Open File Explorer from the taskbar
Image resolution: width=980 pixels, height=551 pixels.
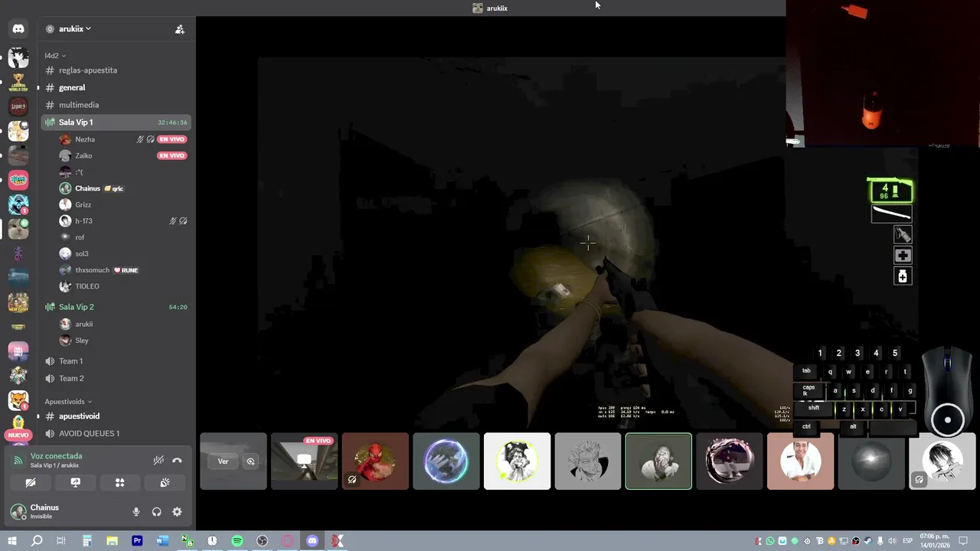pyautogui.click(x=112, y=541)
